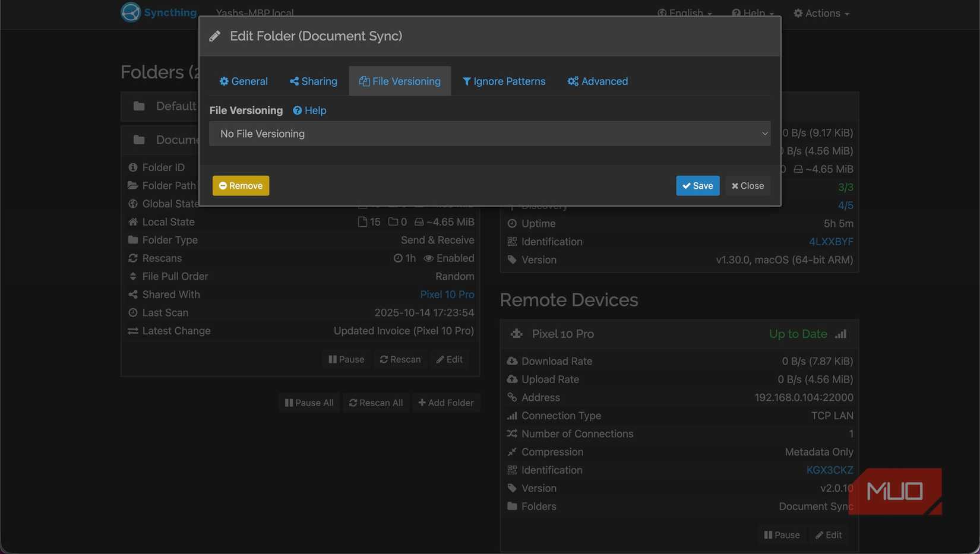Close the Edit Folder dialog
980x554 pixels.
tap(747, 186)
